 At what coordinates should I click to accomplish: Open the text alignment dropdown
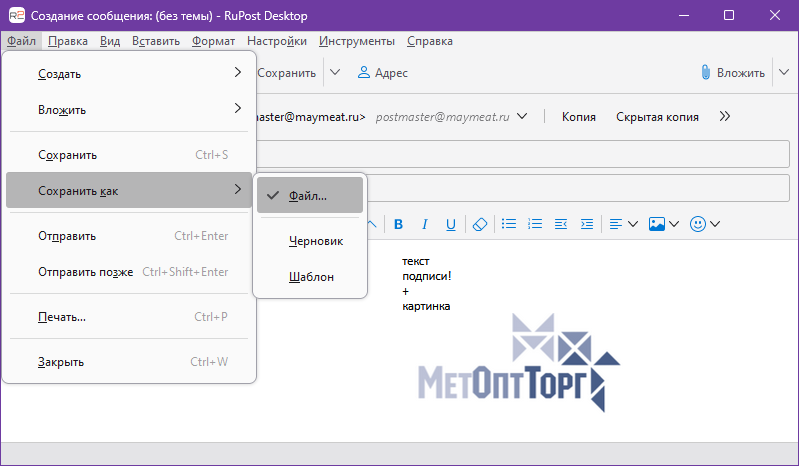click(x=624, y=224)
